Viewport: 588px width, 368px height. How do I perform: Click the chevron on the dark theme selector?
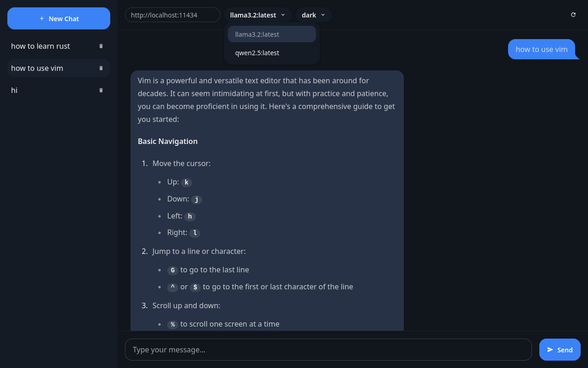(323, 15)
